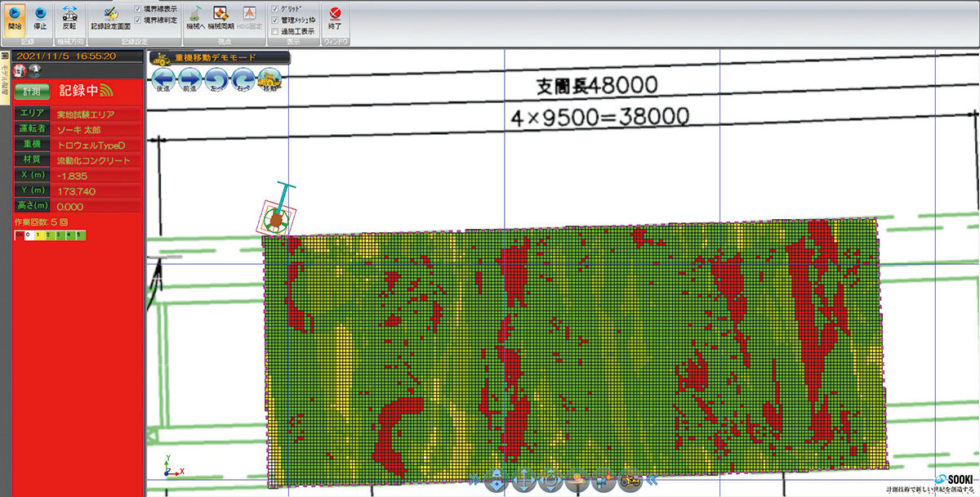Image resolution: width=980 pixels, height=497 pixels.
Task: Enable the 過施工表示 checkbox
Action: 274,31
